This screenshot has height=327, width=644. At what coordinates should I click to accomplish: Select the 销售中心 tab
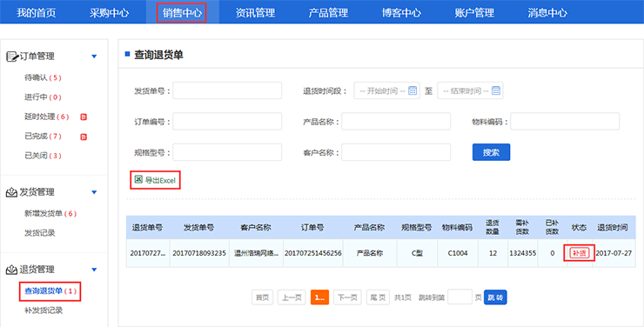182,12
